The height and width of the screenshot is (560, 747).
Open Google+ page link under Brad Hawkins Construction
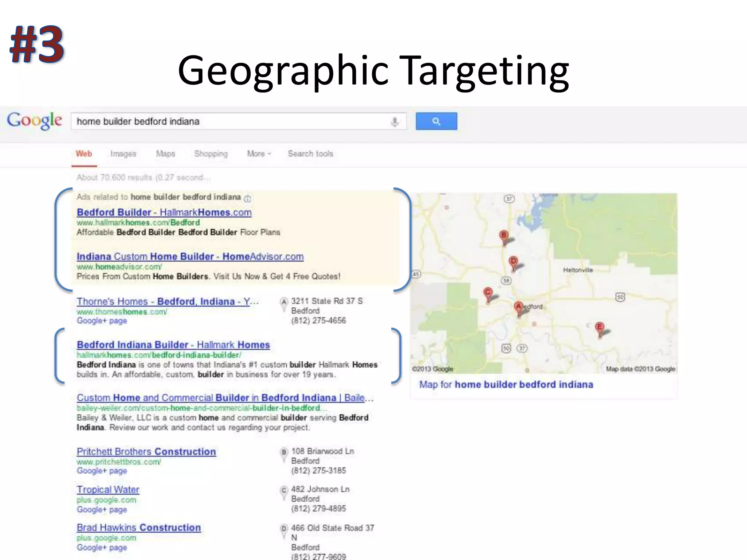pos(102,548)
